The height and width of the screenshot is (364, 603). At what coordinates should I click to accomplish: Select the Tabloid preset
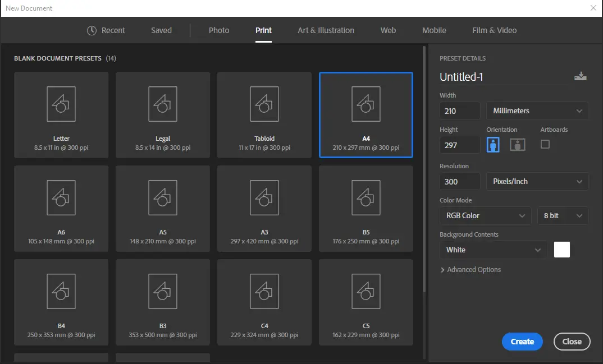pyautogui.click(x=264, y=115)
